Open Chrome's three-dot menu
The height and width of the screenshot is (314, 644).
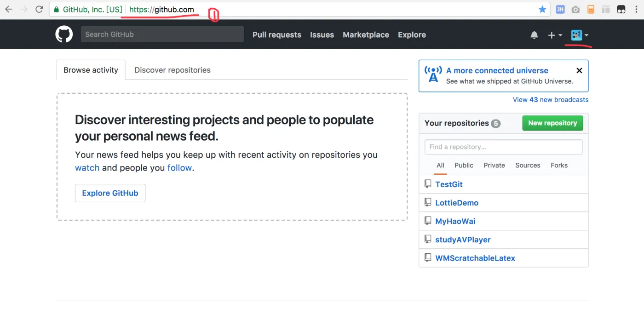click(x=635, y=9)
